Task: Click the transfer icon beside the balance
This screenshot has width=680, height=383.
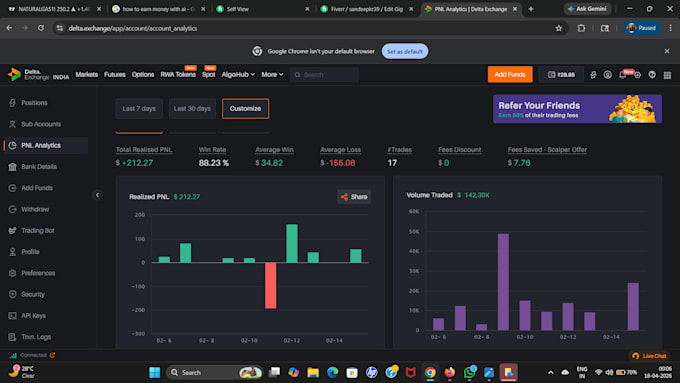Action: click(x=593, y=75)
